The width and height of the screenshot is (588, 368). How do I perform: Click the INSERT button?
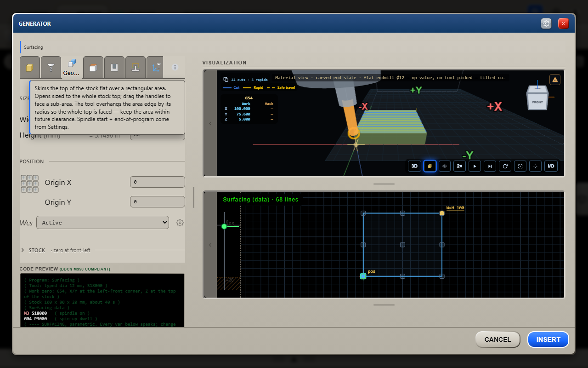tap(548, 339)
